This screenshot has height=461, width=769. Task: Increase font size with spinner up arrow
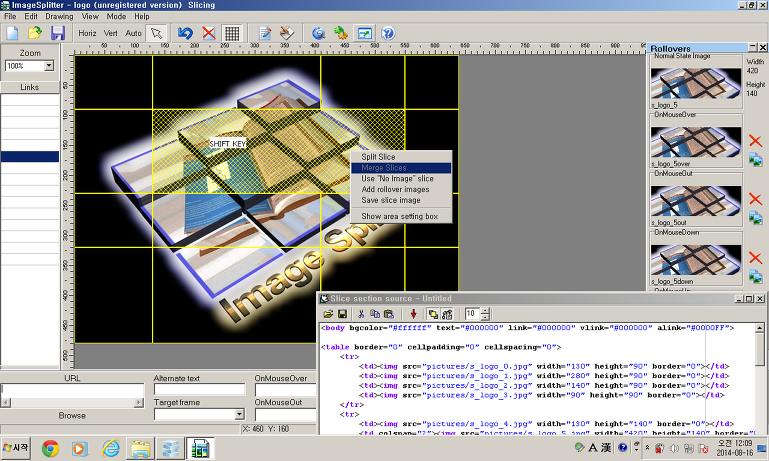point(485,311)
